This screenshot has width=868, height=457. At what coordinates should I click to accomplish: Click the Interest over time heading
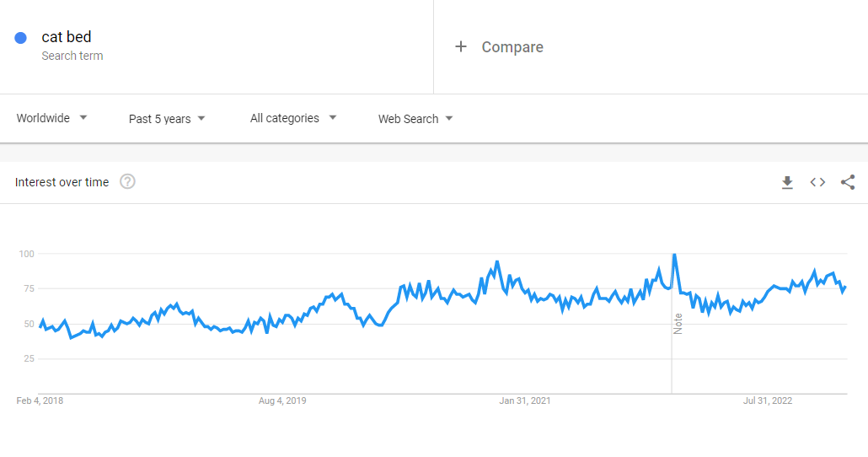tap(62, 182)
